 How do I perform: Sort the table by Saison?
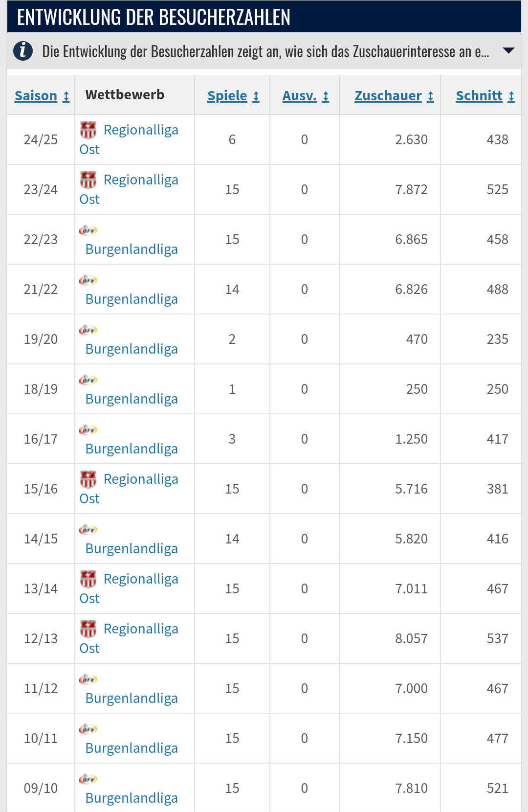pos(42,96)
